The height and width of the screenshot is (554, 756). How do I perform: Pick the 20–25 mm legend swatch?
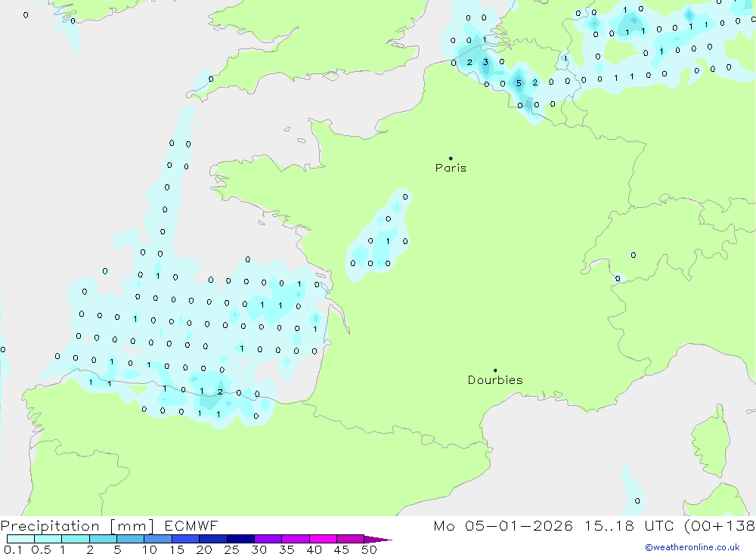(213, 539)
